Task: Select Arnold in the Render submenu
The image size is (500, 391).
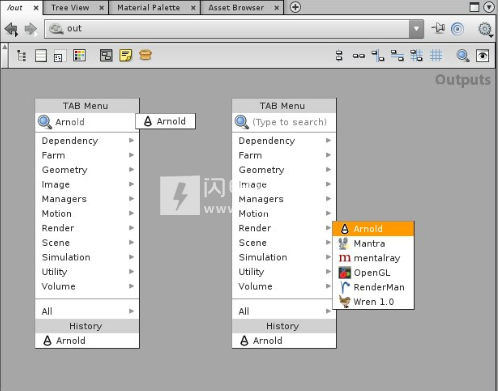Action: (373, 229)
